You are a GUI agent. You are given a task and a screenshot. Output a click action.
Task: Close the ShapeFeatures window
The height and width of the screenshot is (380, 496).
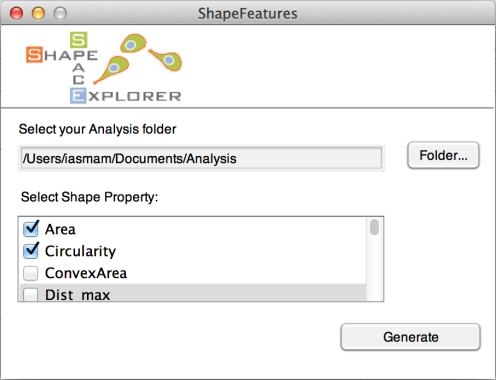tap(16, 13)
